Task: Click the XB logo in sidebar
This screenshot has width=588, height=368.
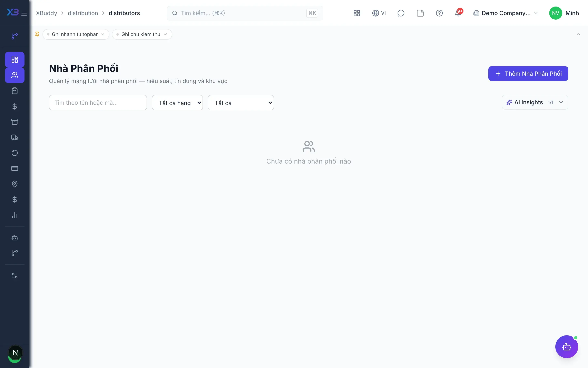Action: [x=12, y=12]
